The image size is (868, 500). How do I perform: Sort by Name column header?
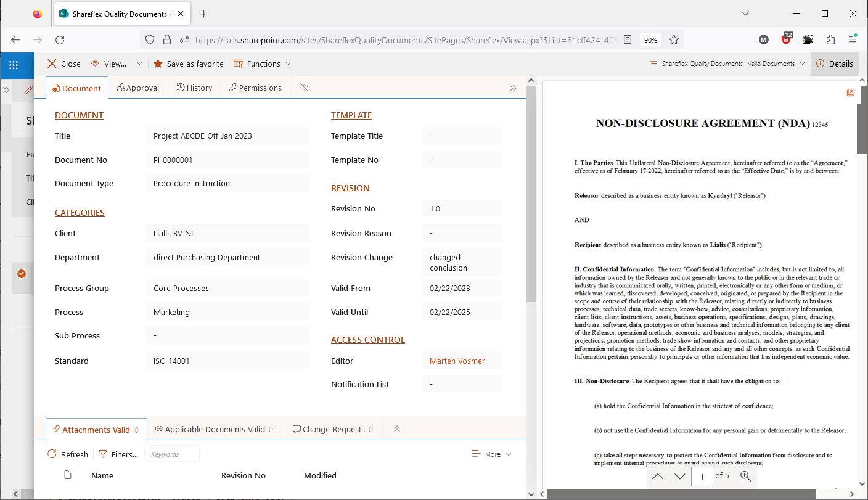point(102,475)
